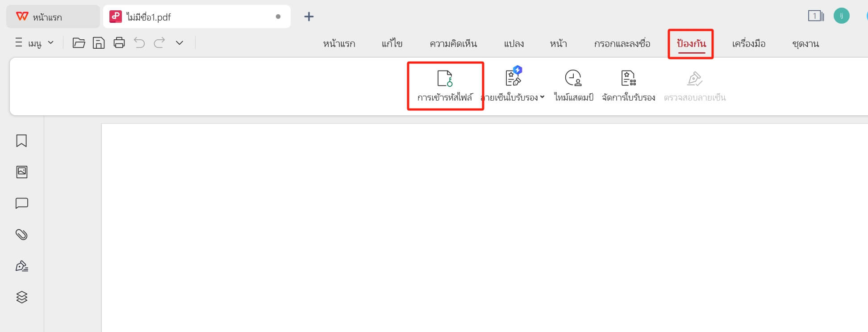
Task: Open the attachments panel in the sidebar
Action: coord(21,234)
